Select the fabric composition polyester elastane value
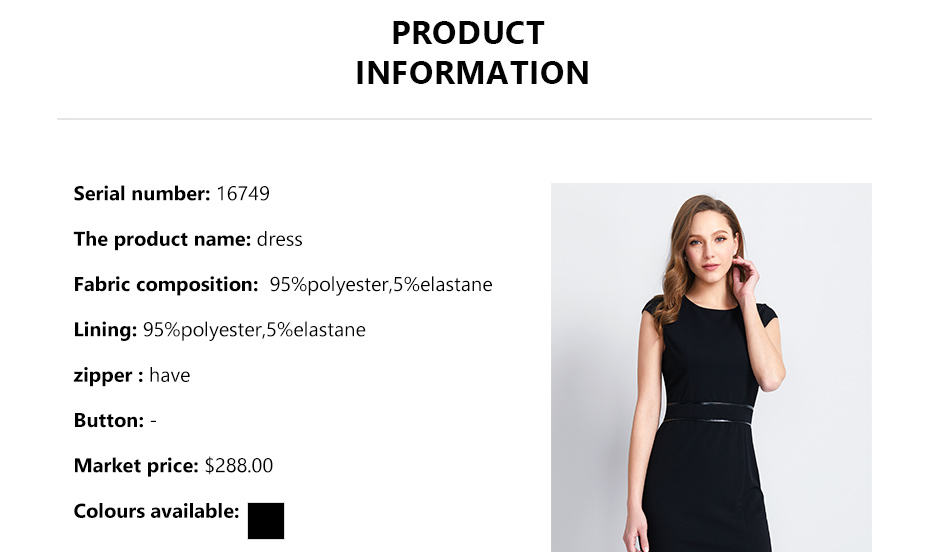 (x=381, y=285)
